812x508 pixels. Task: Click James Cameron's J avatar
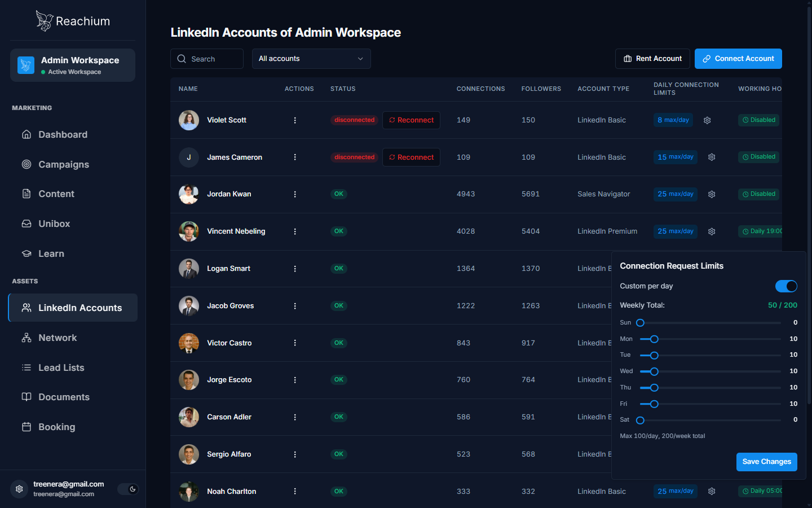tap(189, 157)
